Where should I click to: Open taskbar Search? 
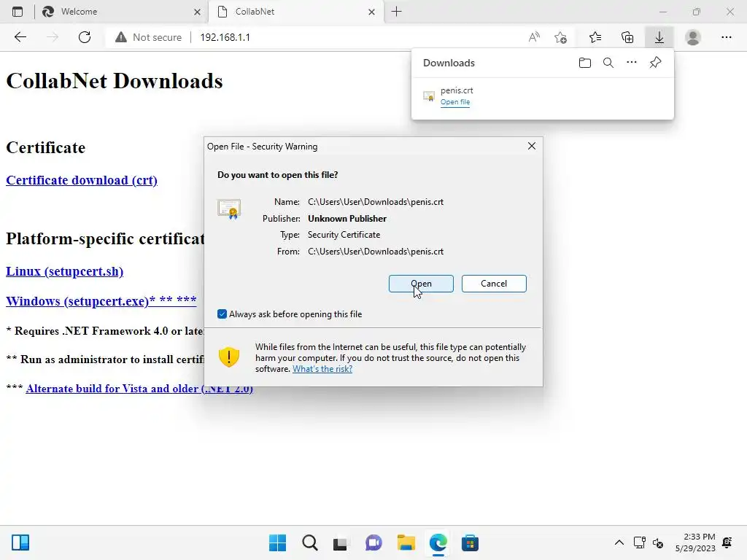(309, 542)
